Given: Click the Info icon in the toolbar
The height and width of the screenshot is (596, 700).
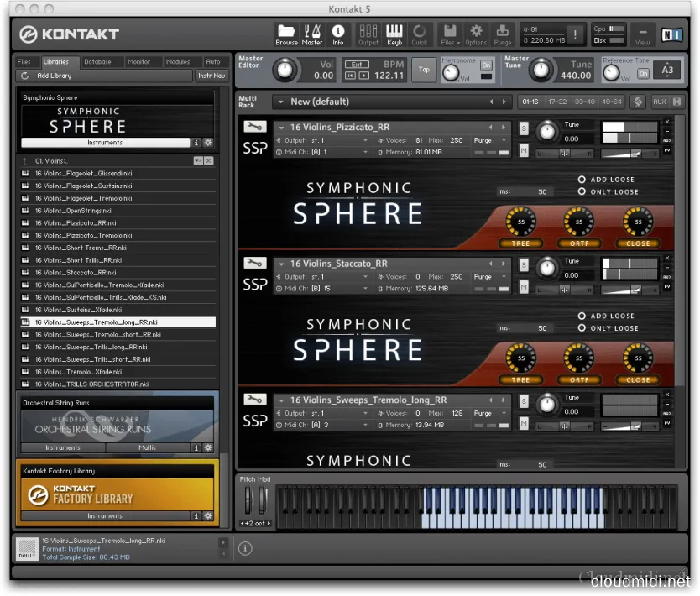Looking at the screenshot, I should click(x=339, y=32).
